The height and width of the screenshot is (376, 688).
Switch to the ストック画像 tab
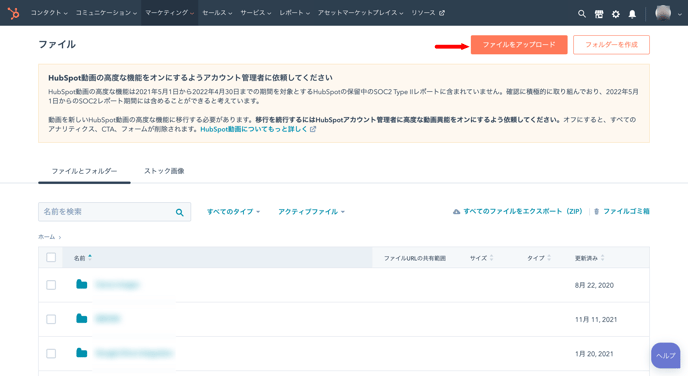pos(165,171)
